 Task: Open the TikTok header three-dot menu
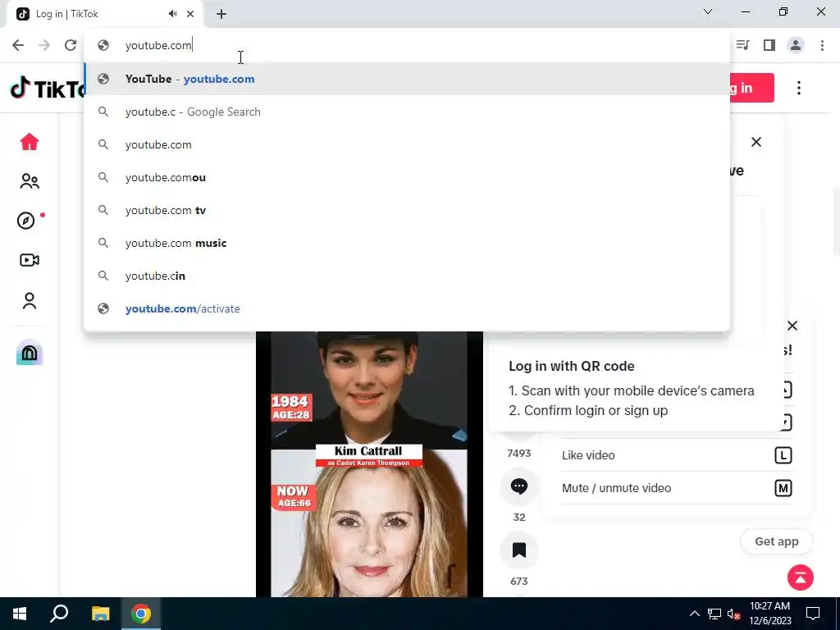[799, 88]
